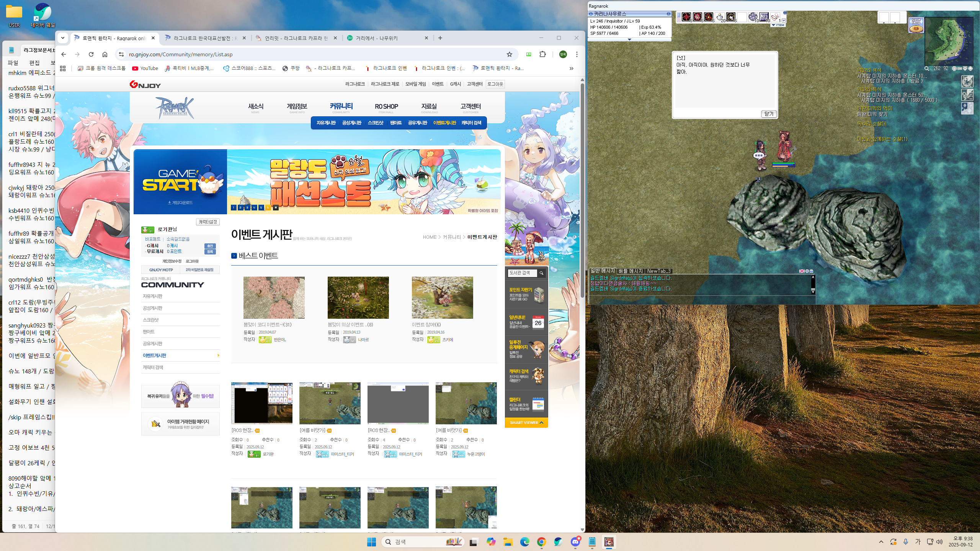Open the 봄맞이 코디 이벤트 thumbnail
The image size is (980, 551).
pyautogui.click(x=274, y=298)
